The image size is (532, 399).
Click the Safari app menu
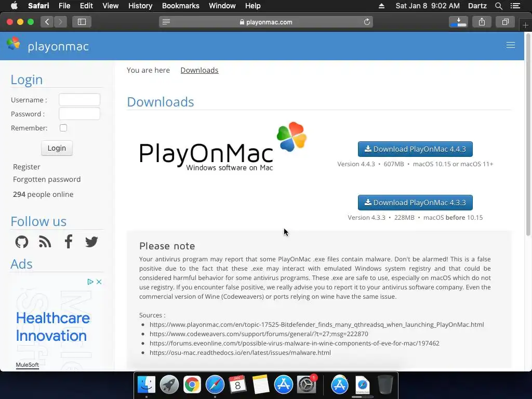click(38, 6)
